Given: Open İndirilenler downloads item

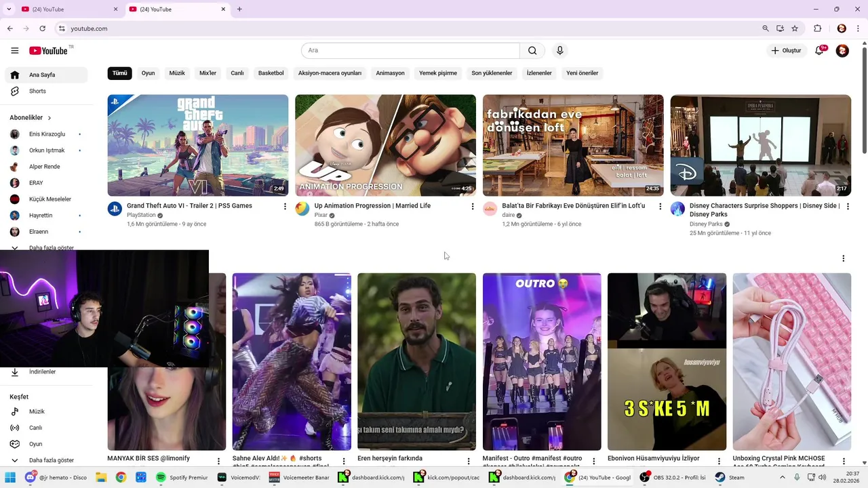Looking at the screenshot, I should pyautogui.click(x=46, y=371).
